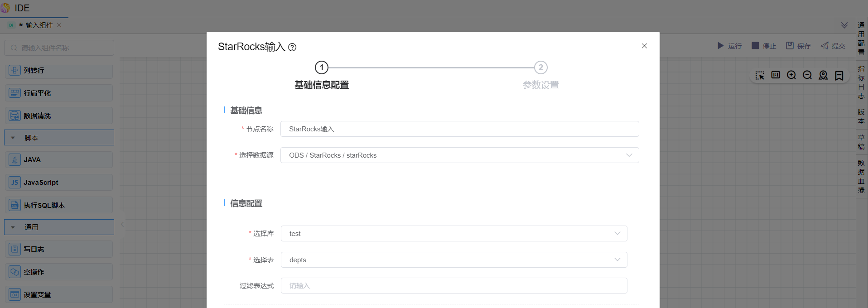Click the 保存 save button
The height and width of the screenshot is (308, 868).
(798, 46)
